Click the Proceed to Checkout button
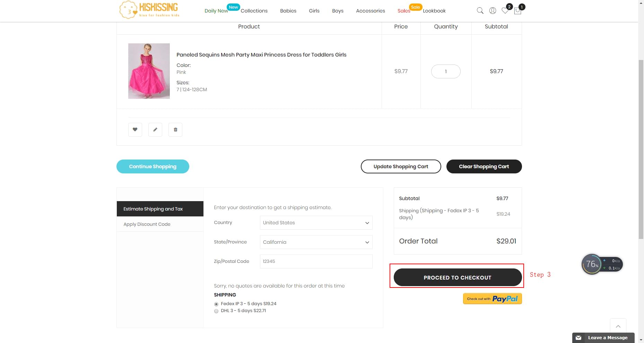This screenshot has height=343, width=644. 457,277
